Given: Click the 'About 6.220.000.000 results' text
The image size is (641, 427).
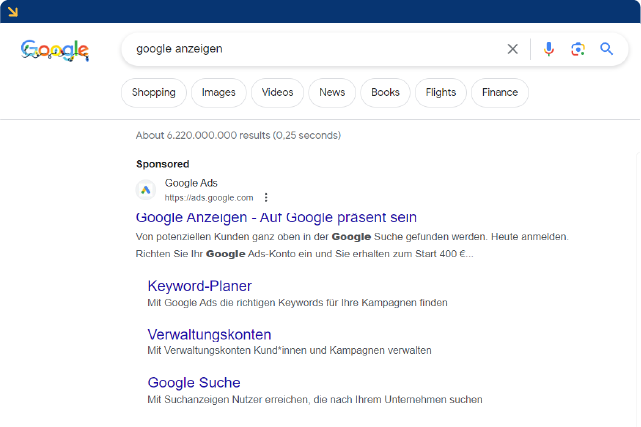Looking at the screenshot, I should pos(238,135).
